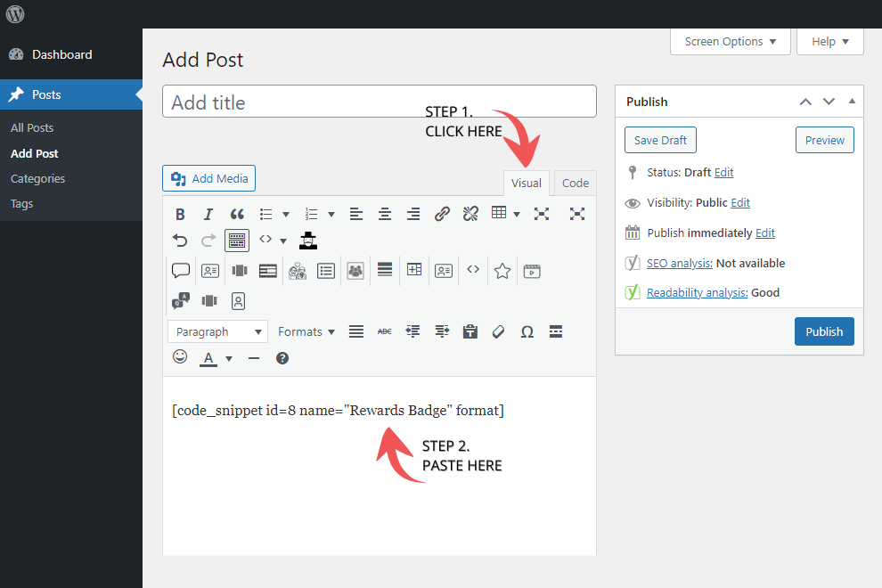
Task: Click the Add Media button
Action: click(208, 178)
